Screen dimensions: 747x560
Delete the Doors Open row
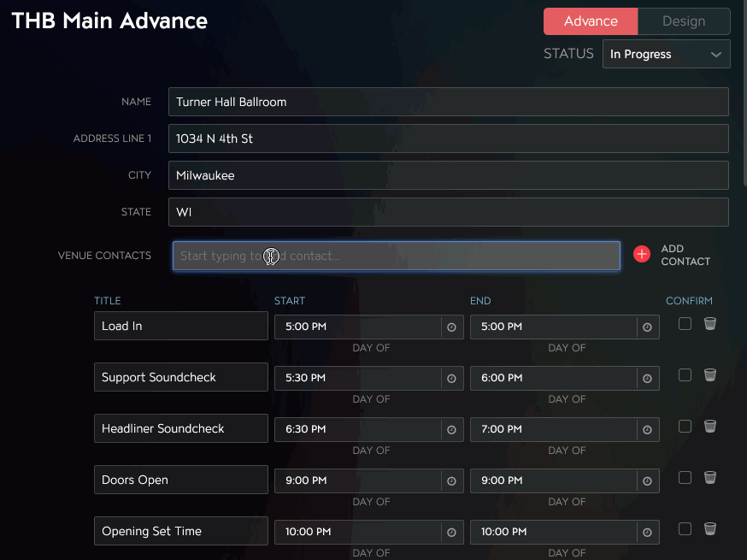click(x=710, y=478)
